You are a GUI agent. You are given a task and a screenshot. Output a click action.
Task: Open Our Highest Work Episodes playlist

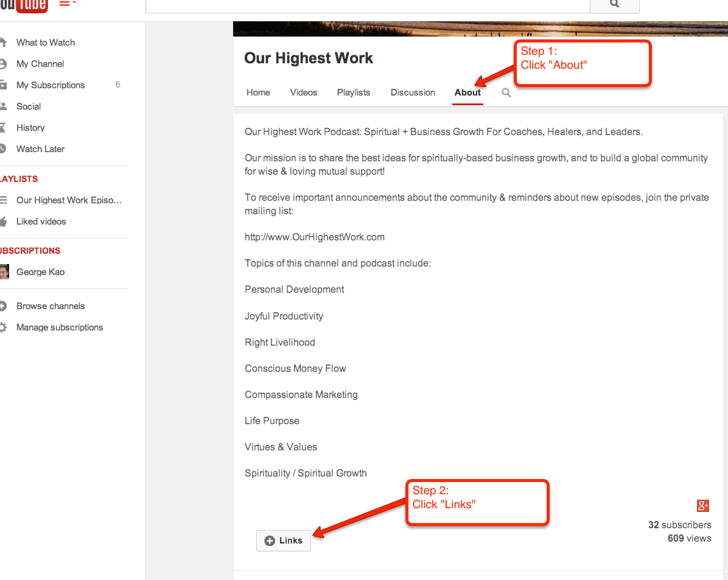(x=69, y=200)
